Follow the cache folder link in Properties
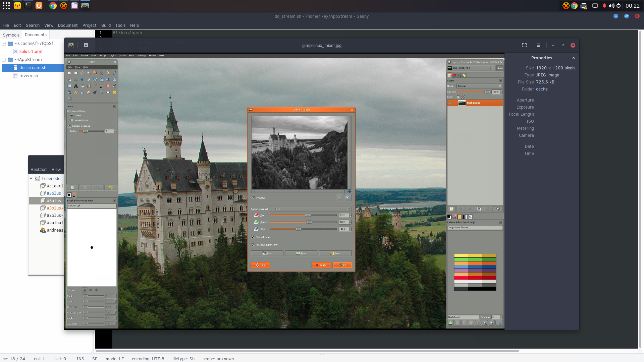 [x=542, y=89]
